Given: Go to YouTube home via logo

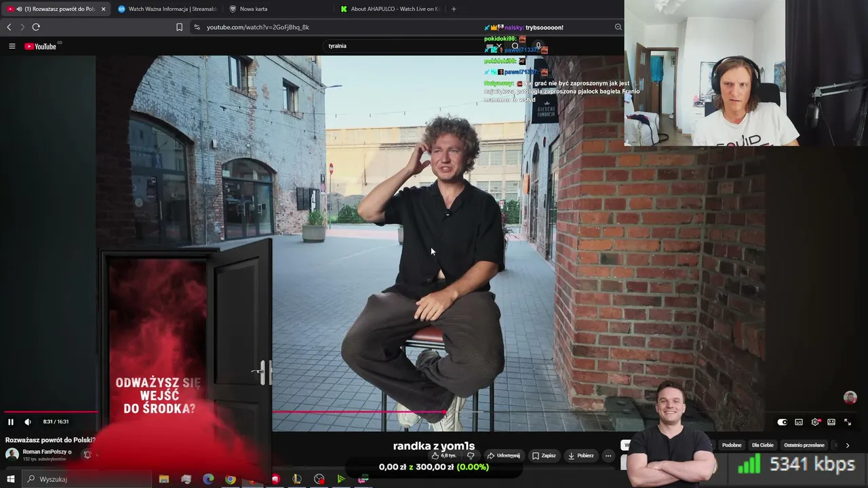Looking at the screenshot, I should tap(41, 46).
